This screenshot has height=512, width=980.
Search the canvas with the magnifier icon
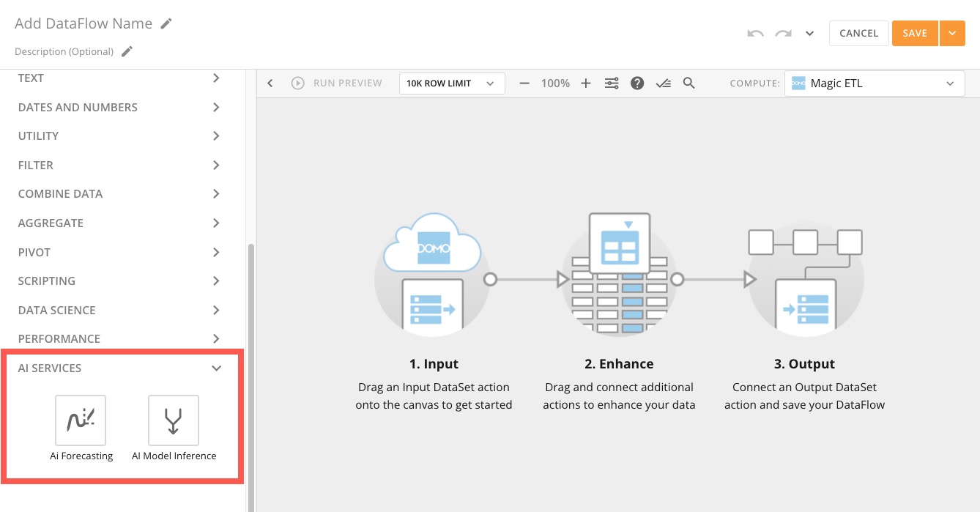pyautogui.click(x=688, y=83)
